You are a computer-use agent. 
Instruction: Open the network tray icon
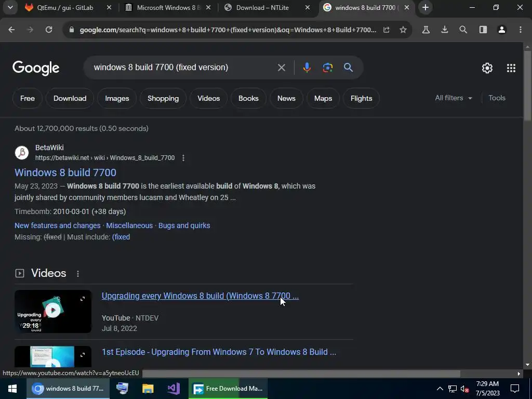click(x=453, y=389)
